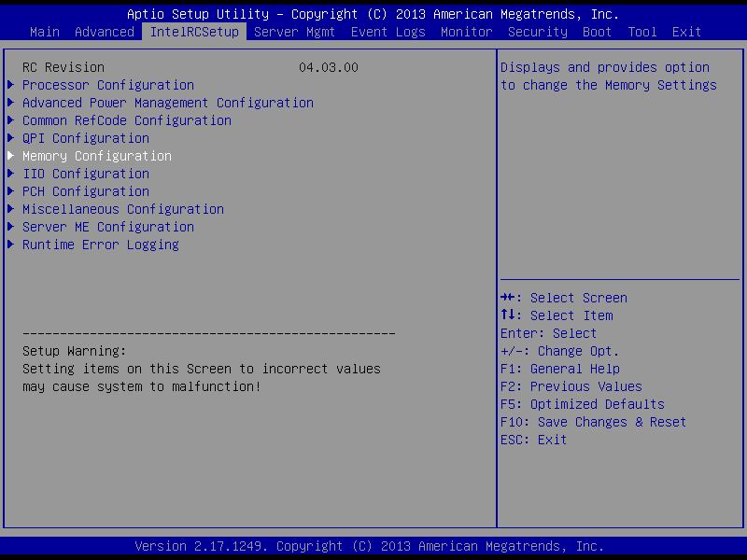The width and height of the screenshot is (747, 560).
Task: Open the Event Logs tab
Action: tap(388, 32)
